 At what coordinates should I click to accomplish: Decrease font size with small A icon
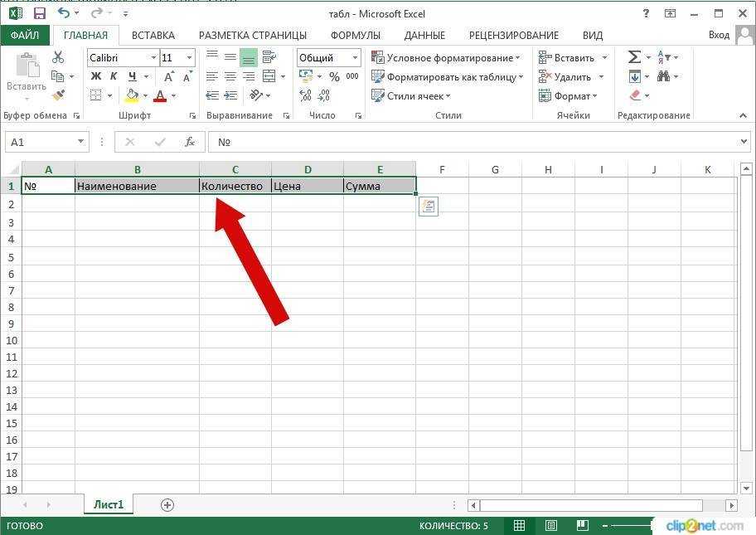tap(187, 76)
